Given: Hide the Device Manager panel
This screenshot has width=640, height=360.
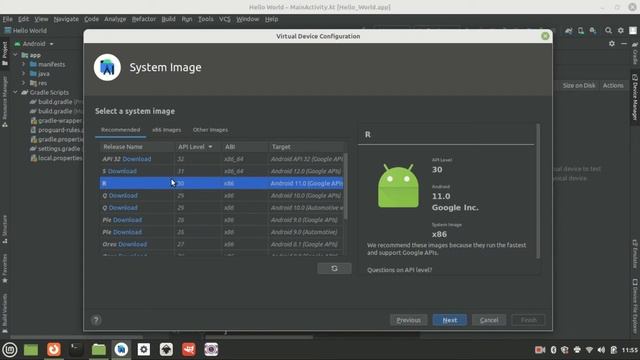Looking at the screenshot, I should (x=624, y=44).
